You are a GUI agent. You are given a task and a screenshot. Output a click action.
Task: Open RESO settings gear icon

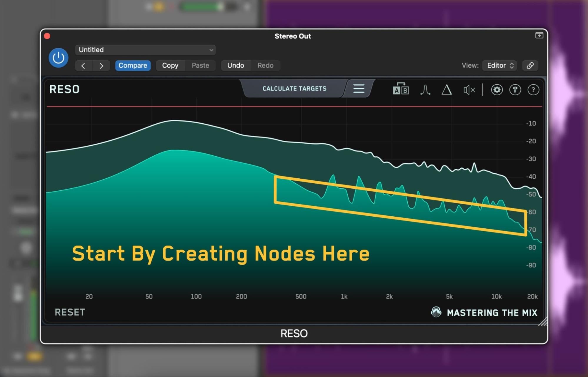click(497, 90)
